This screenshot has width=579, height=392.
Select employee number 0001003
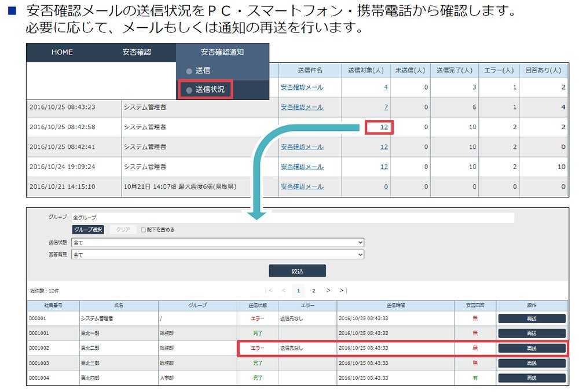[x=39, y=363]
